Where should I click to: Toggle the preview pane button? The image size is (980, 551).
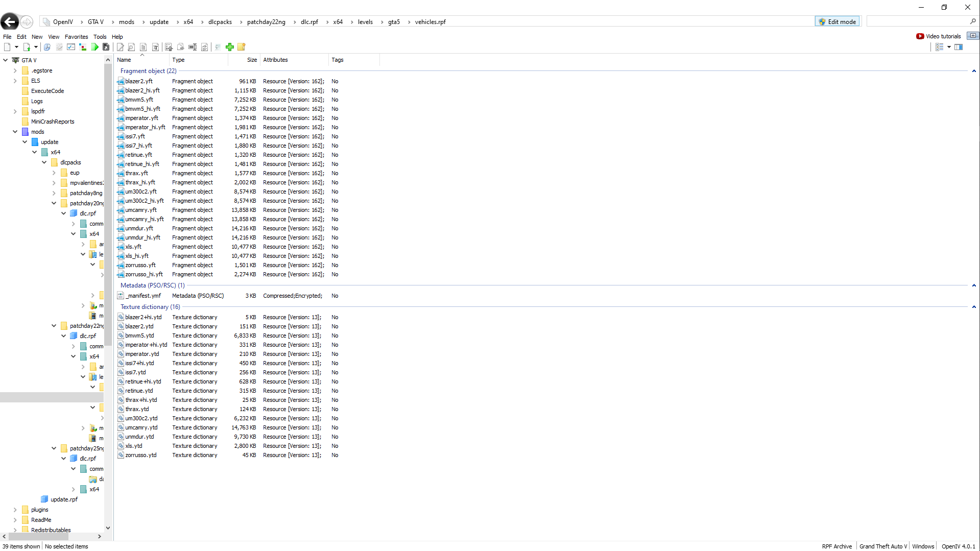959,47
